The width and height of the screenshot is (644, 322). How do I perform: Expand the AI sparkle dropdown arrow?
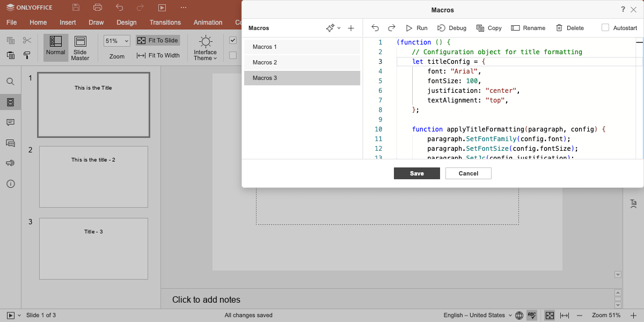click(339, 28)
